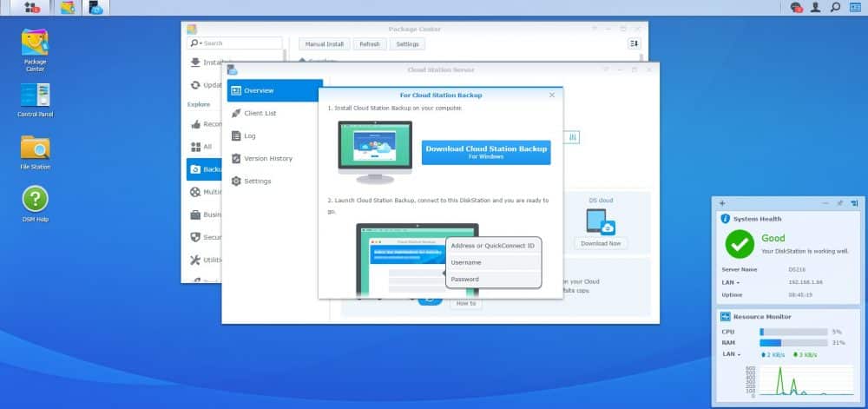Select Recommended category thumbs-up icon

195,124
